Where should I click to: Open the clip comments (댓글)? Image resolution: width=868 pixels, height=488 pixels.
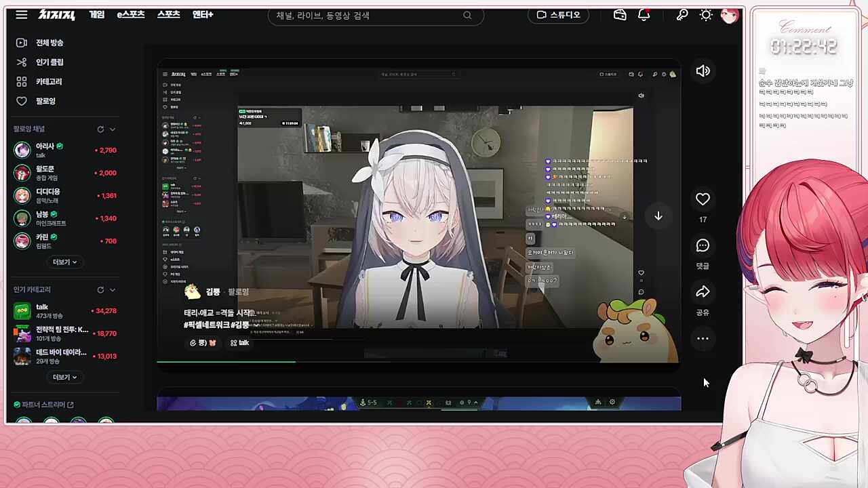click(x=703, y=245)
